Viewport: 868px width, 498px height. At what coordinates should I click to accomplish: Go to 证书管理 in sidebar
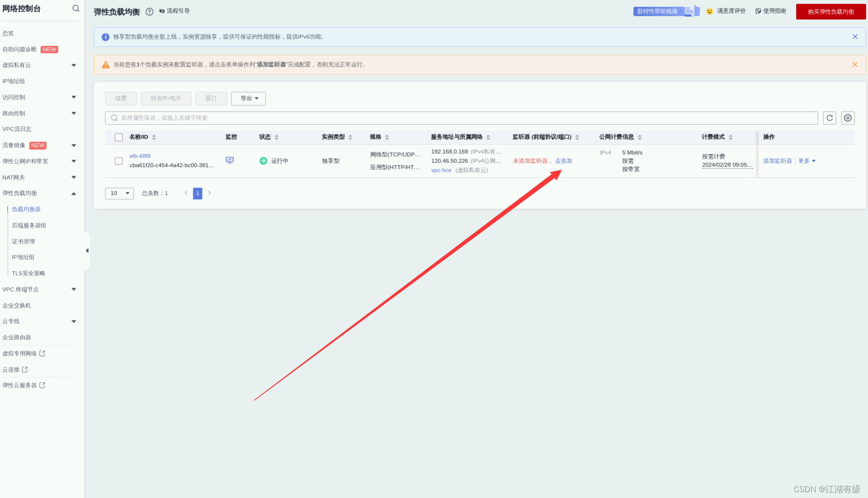pos(23,242)
